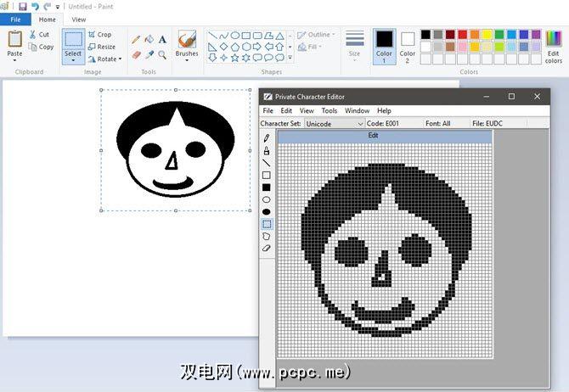Select the Straight Line tool in Character Editor
This screenshot has height=392, width=569.
coord(267,163)
